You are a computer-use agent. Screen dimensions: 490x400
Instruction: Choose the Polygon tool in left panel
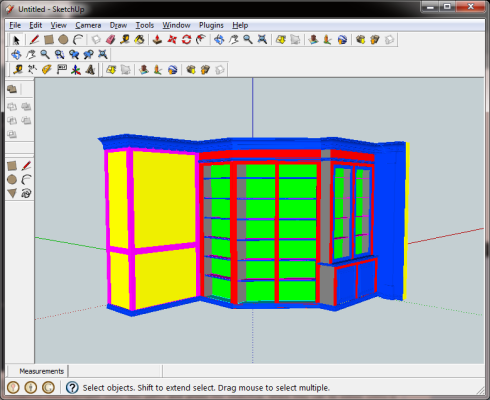(x=12, y=193)
